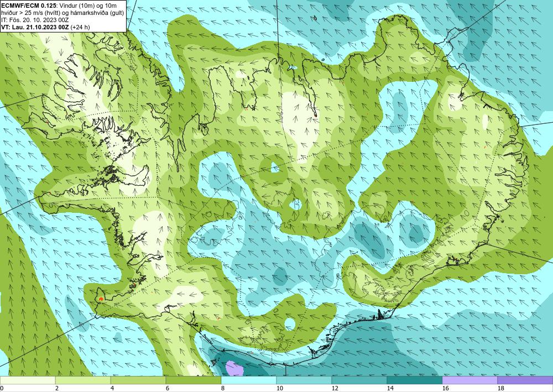Screen dimensions: 553x392
Task: Click the light green 2–4 m/s legend swatch
Action: pyautogui.click(x=83, y=380)
